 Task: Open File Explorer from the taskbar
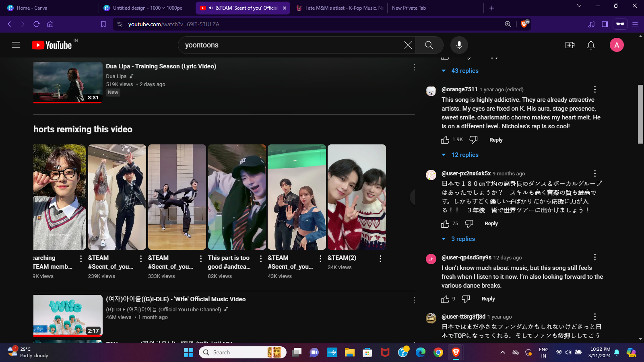[349, 353]
